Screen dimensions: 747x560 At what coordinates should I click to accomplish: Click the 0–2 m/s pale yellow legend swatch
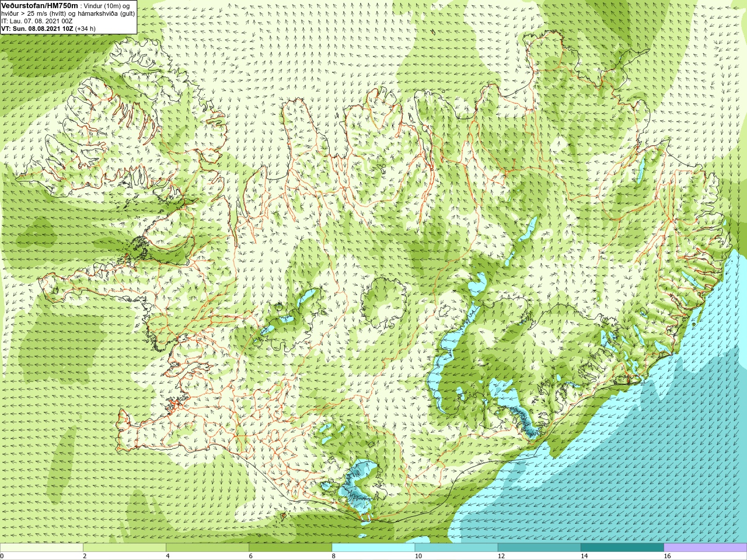[x=41, y=548]
